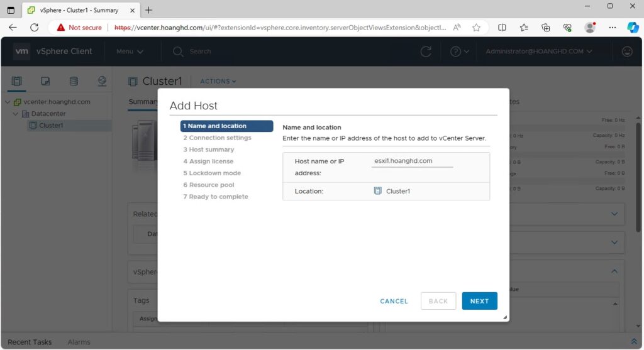The width and height of the screenshot is (644, 350).
Task: Select Cluster1 in the inventory tree
Action: click(x=51, y=126)
